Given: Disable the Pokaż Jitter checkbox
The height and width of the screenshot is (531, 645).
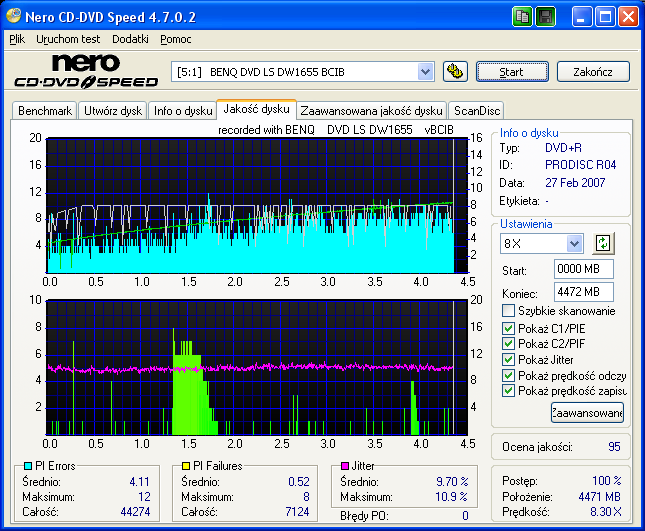Looking at the screenshot, I should pyautogui.click(x=508, y=359).
